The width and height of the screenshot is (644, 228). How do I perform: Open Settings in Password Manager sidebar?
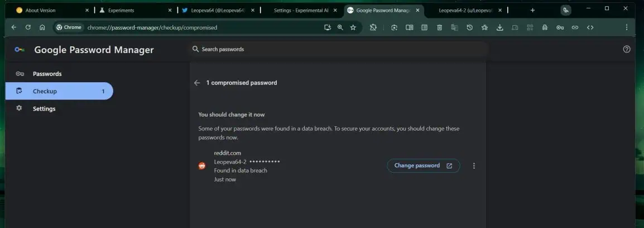click(x=44, y=108)
